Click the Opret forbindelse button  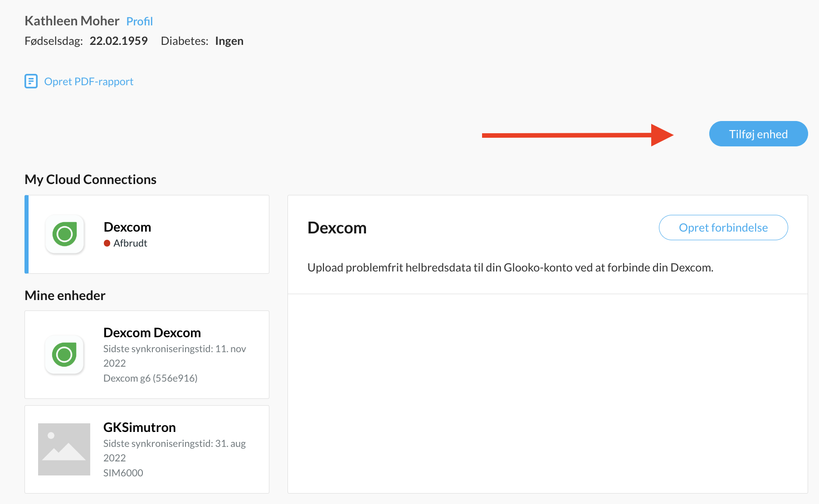tap(723, 228)
